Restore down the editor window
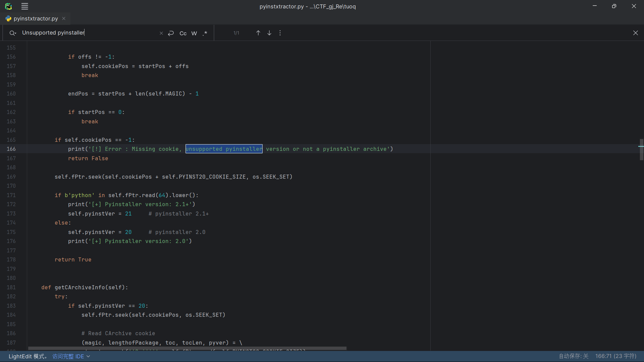This screenshot has height=362, width=644. coord(614,6)
